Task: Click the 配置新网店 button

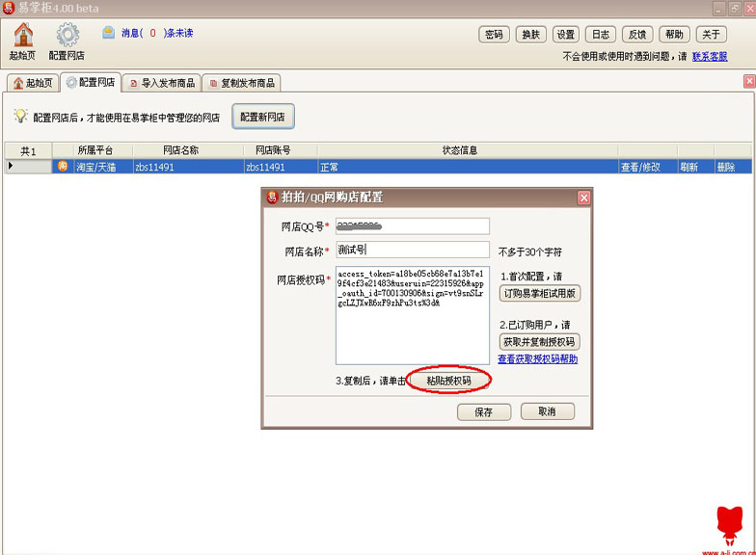Action: coord(262,117)
